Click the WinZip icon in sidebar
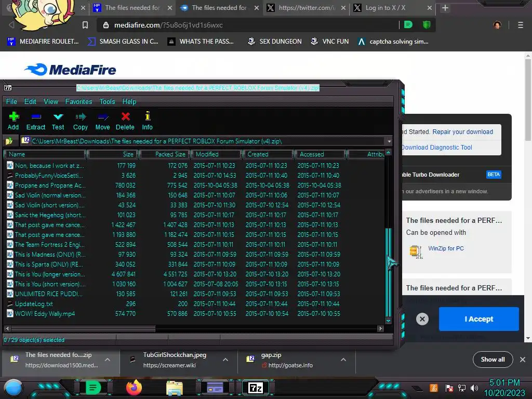Viewport: 532px width, 399px height. [416, 251]
